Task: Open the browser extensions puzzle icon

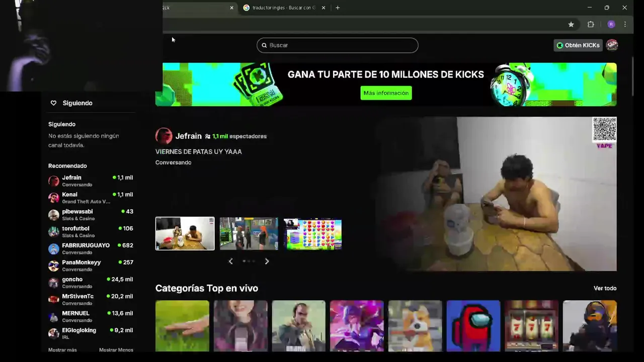Action: pyautogui.click(x=591, y=24)
